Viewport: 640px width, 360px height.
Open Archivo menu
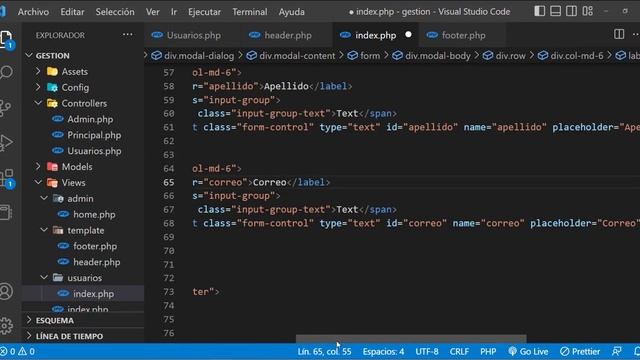[x=33, y=12]
